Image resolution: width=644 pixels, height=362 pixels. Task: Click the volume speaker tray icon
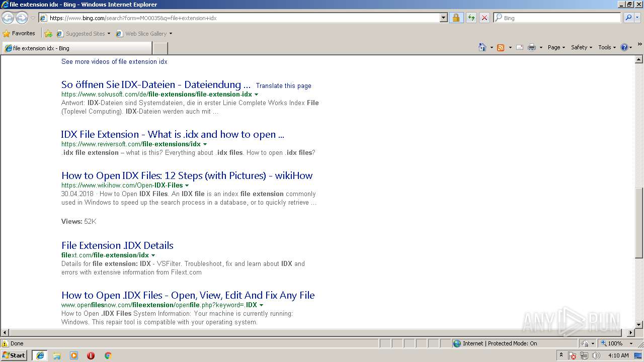[x=596, y=355]
